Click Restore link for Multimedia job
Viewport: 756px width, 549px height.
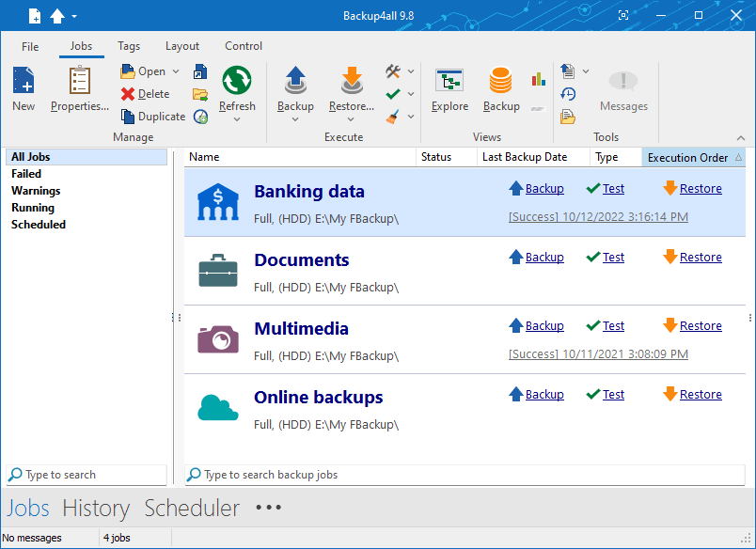pyautogui.click(x=701, y=326)
